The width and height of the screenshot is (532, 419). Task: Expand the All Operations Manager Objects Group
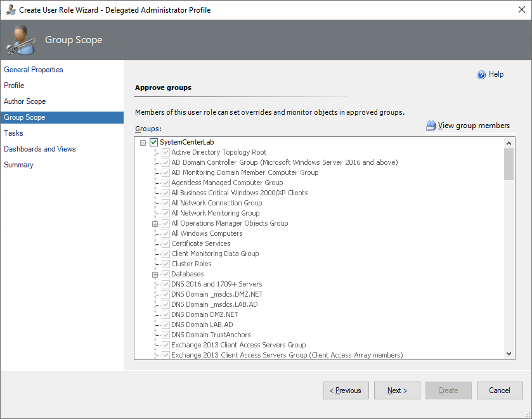[155, 223]
